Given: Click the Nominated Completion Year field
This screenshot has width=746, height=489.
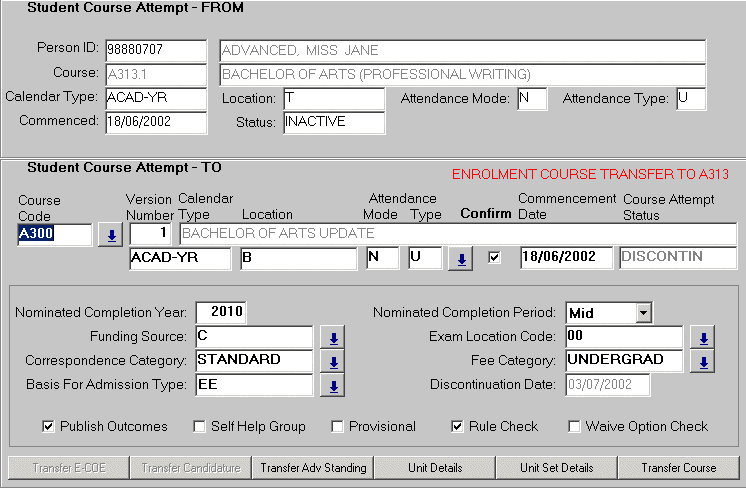Looking at the screenshot, I should click(x=220, y=313).
